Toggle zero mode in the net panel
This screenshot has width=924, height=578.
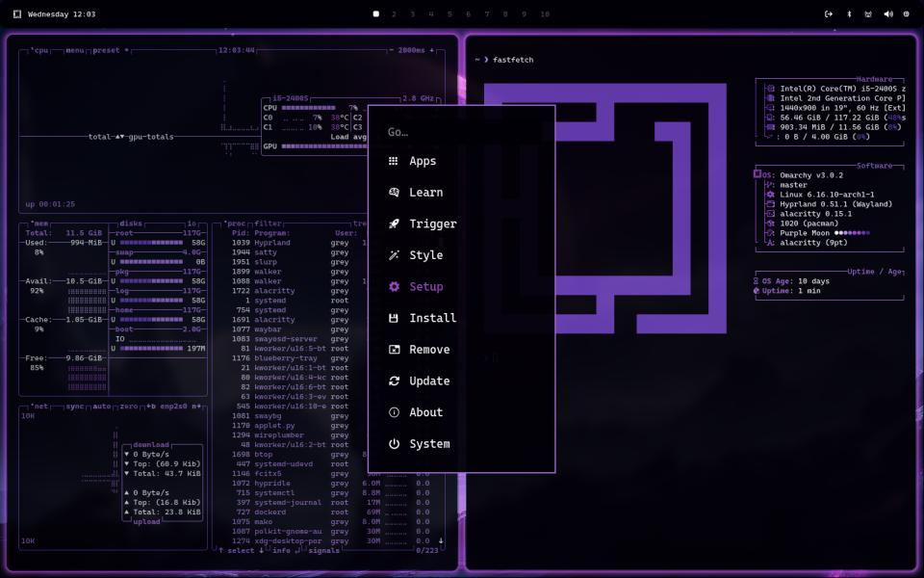tap(129, 406)
